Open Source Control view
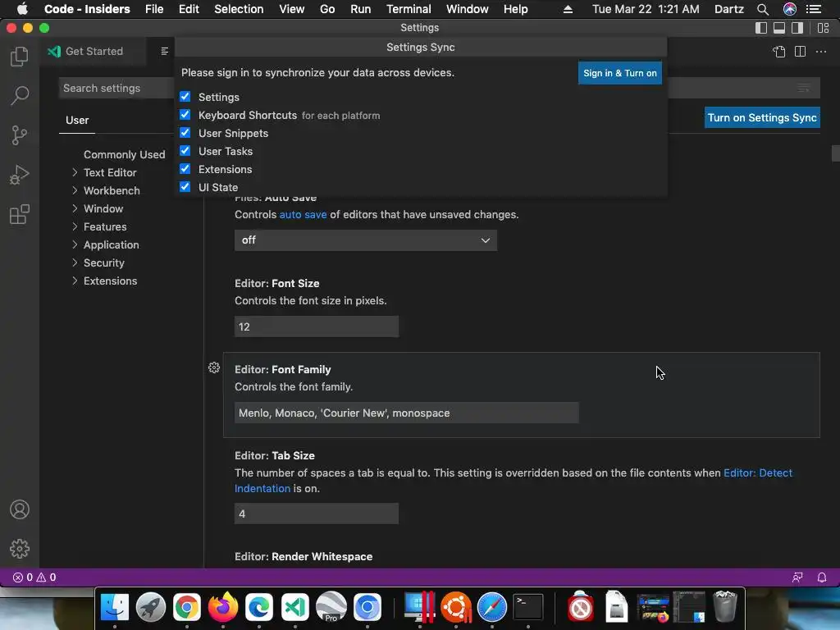 click(x=20, y=135)
